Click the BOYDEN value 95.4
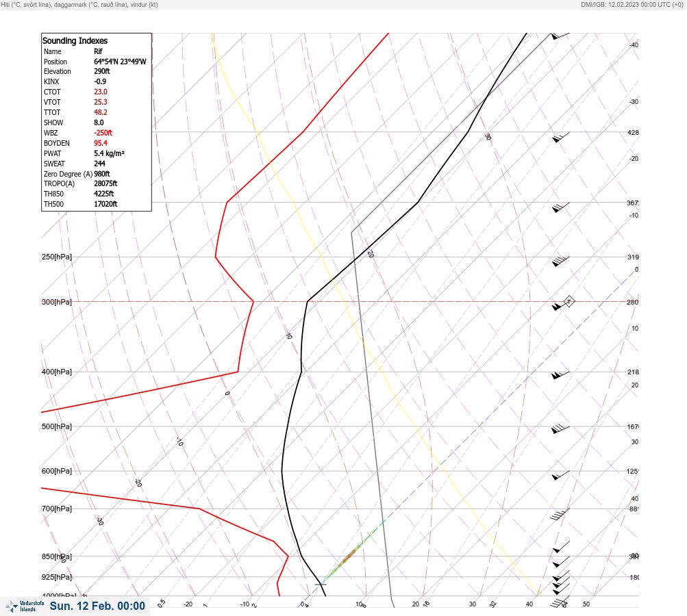 [x=100, y=143]
